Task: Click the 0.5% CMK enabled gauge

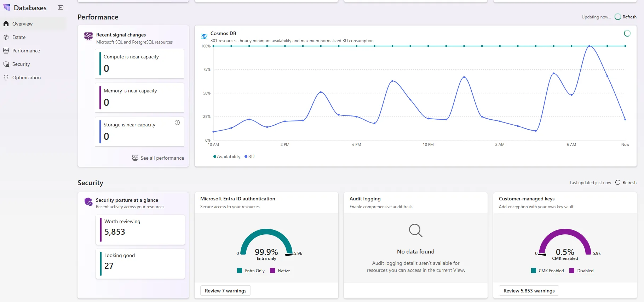Action: coord(565,244)
